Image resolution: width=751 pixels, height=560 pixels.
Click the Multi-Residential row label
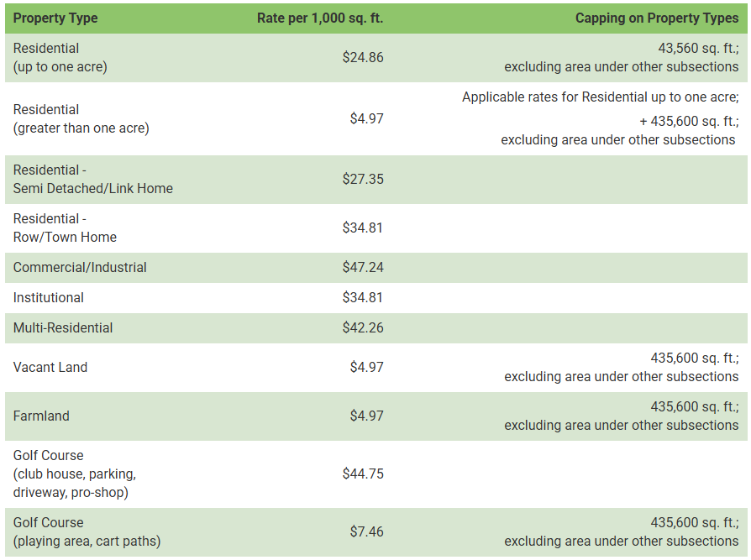point(63,328)
